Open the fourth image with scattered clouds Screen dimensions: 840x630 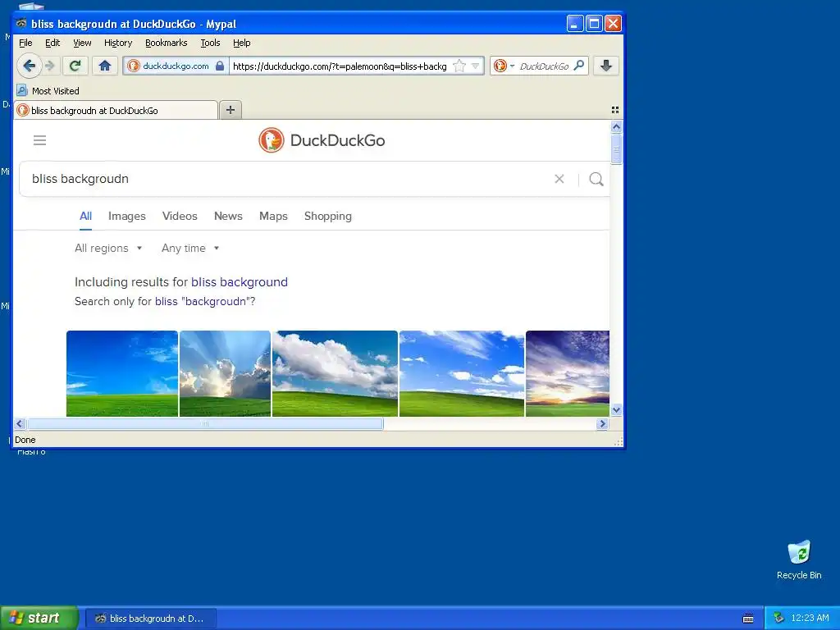pos(462,373)
